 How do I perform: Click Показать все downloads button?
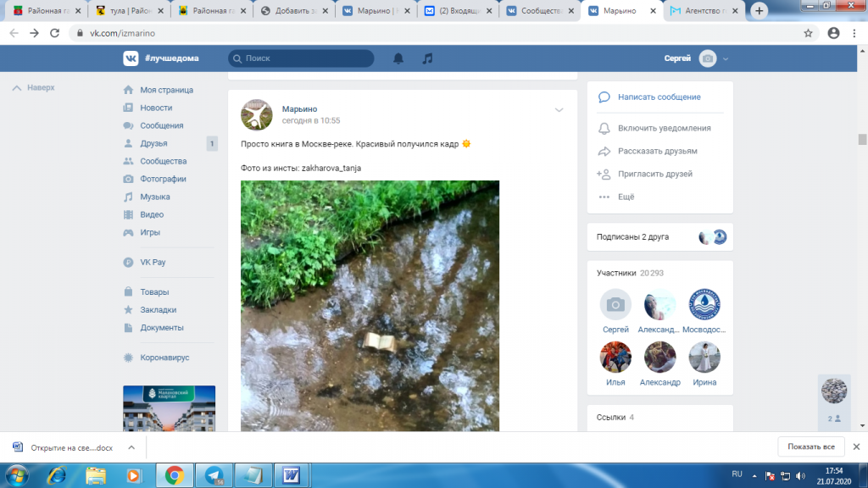pyautogui.click(x=811, y=446)
